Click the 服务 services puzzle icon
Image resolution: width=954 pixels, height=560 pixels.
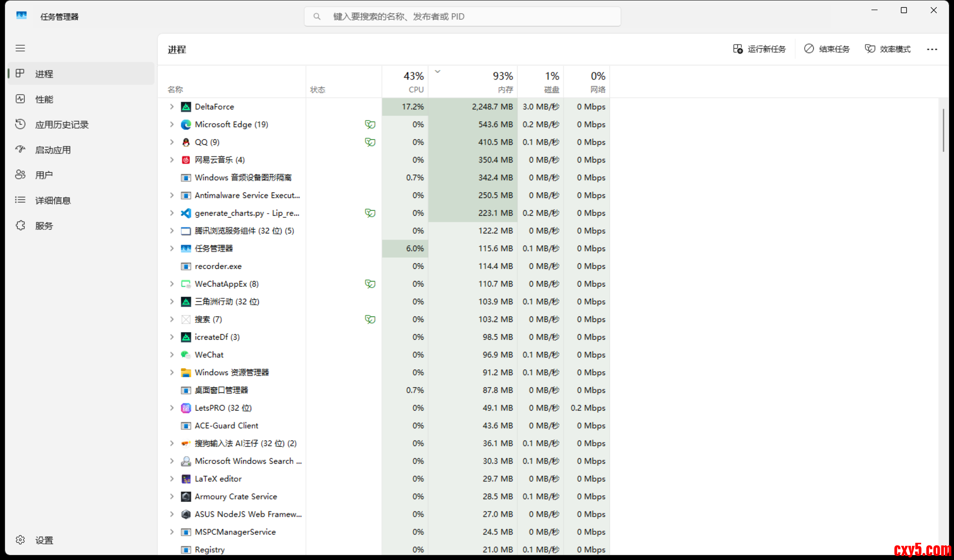point(20,226)
